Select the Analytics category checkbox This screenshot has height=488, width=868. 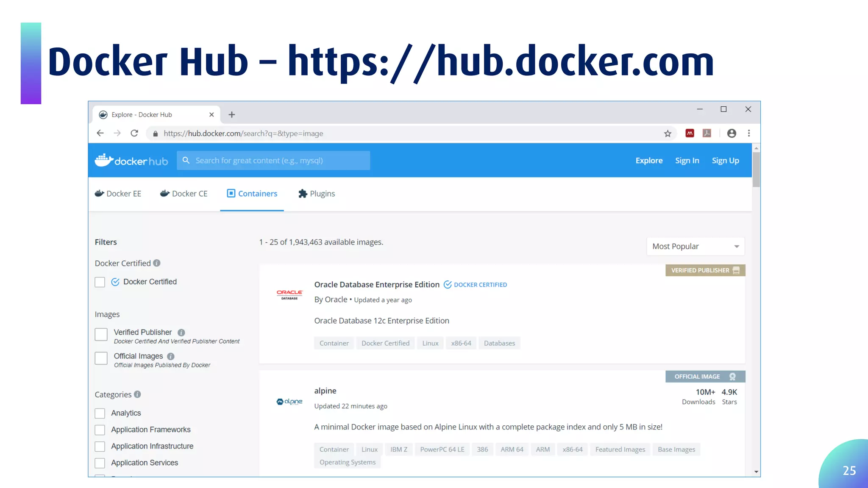[100, 413]
